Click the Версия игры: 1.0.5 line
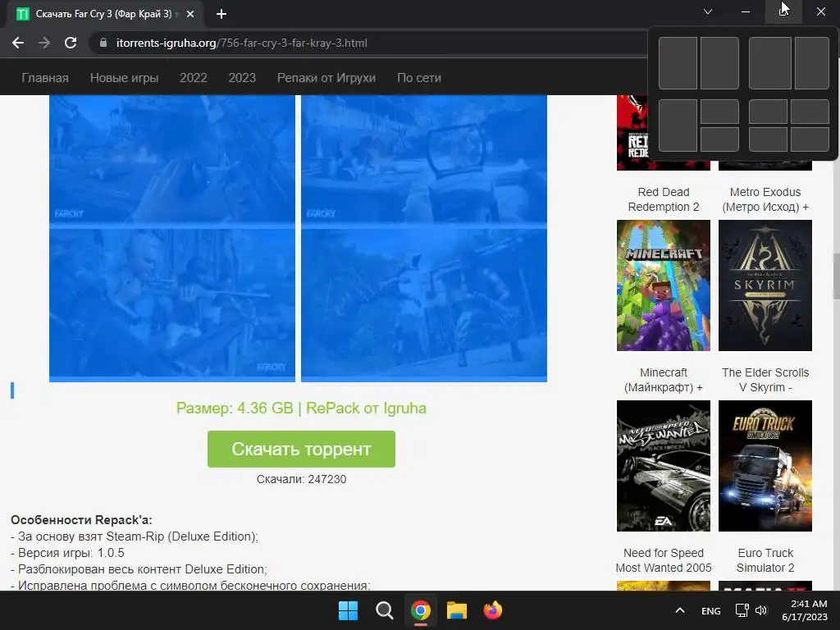The height and width of the screenshot is (630, 840). tap(67, 552)
